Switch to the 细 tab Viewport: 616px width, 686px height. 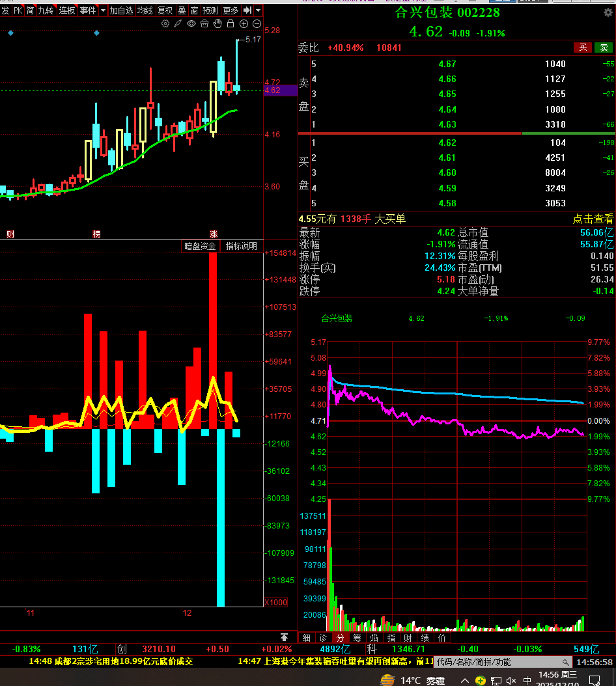click(x=307, y=638)
